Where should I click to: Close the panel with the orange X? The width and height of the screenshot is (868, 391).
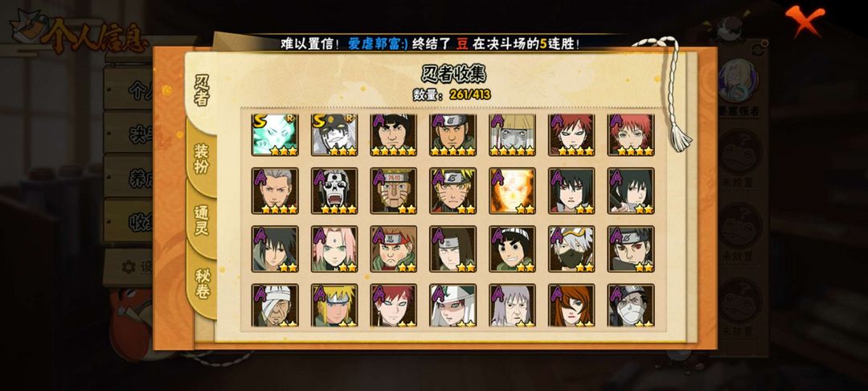point(804,20)
